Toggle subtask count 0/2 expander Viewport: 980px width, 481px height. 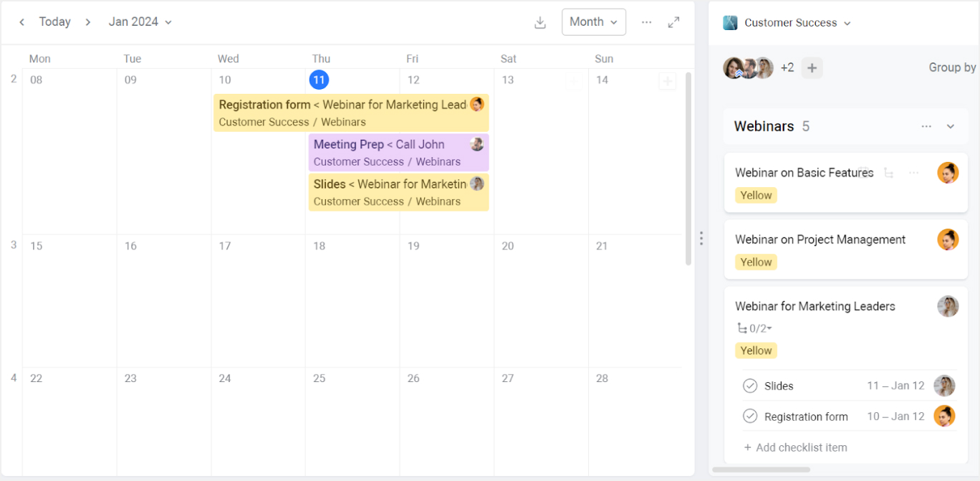[755, 328]
